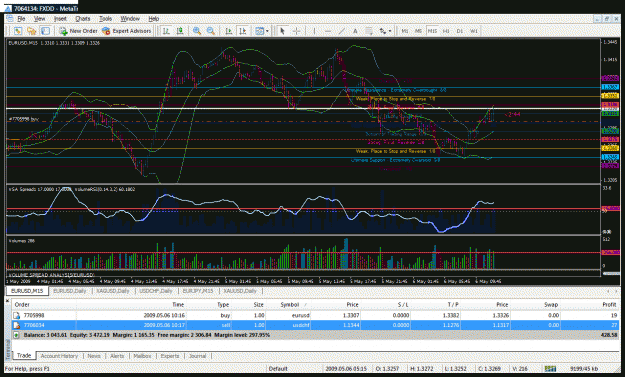This screenshot has width=625, height=377.
Task: Open the Profiles toolbar icon
Action: click(x=31, y=31)
